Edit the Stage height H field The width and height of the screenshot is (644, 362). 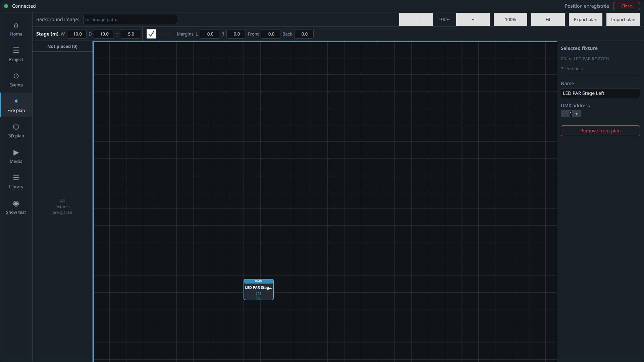(x=130, y=34)
